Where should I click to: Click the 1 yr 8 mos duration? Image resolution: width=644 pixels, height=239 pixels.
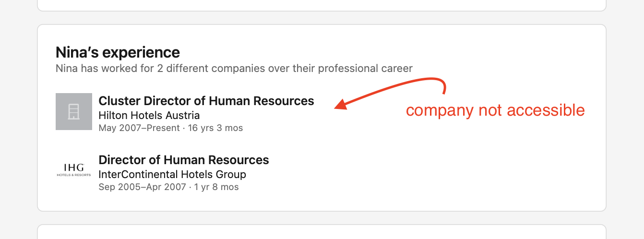(x=216, y=187)
